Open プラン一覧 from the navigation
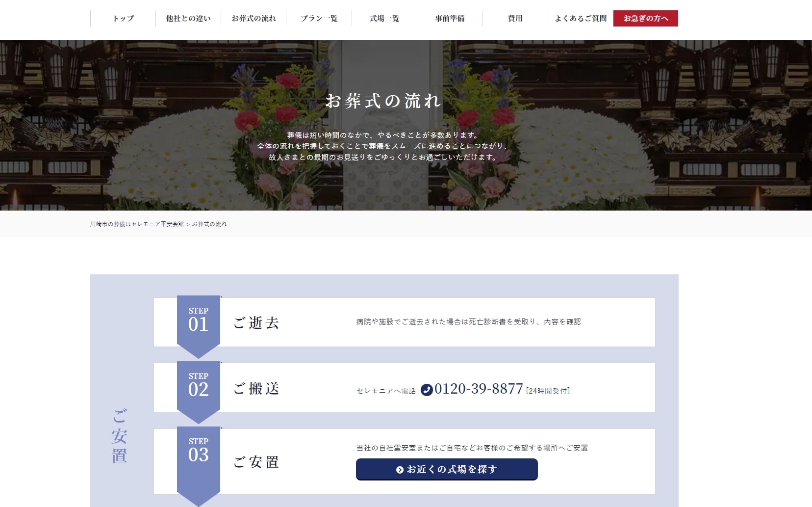This screenshot has width=812, height=507. [x=319, y=19]
